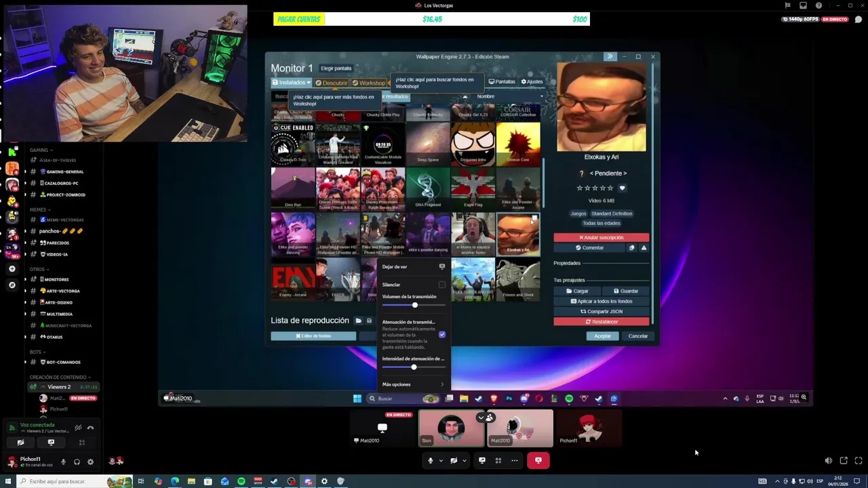Collapse CREACIÓN DE CONTENIDO category
This screenshot has height=488, width=868.
tap(60, 377)
